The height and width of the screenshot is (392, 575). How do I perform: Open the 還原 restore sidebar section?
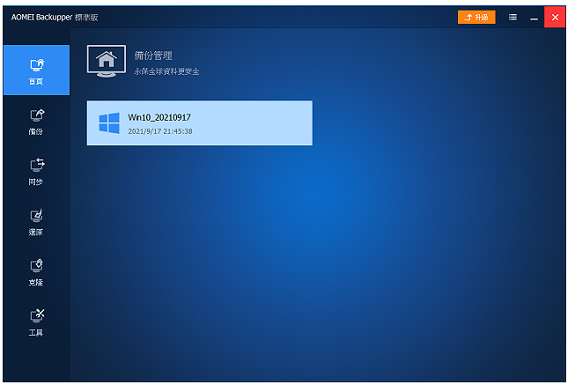pos(36,222)
